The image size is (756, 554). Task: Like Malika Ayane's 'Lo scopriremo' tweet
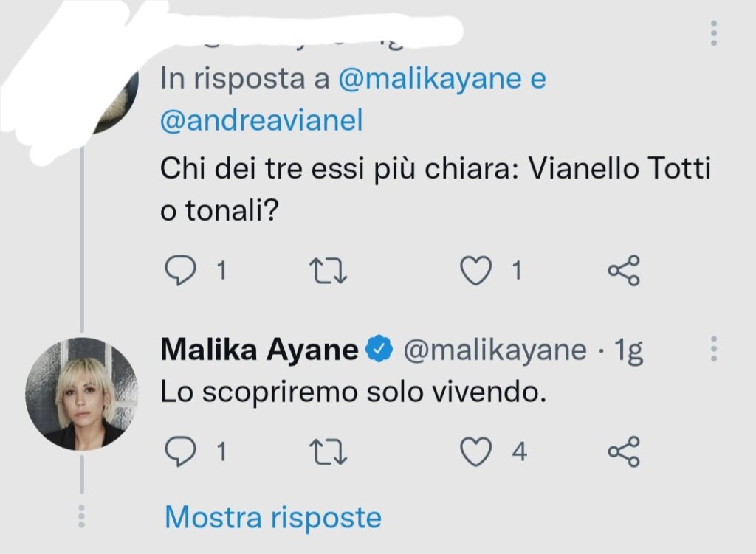coord(476,451)
